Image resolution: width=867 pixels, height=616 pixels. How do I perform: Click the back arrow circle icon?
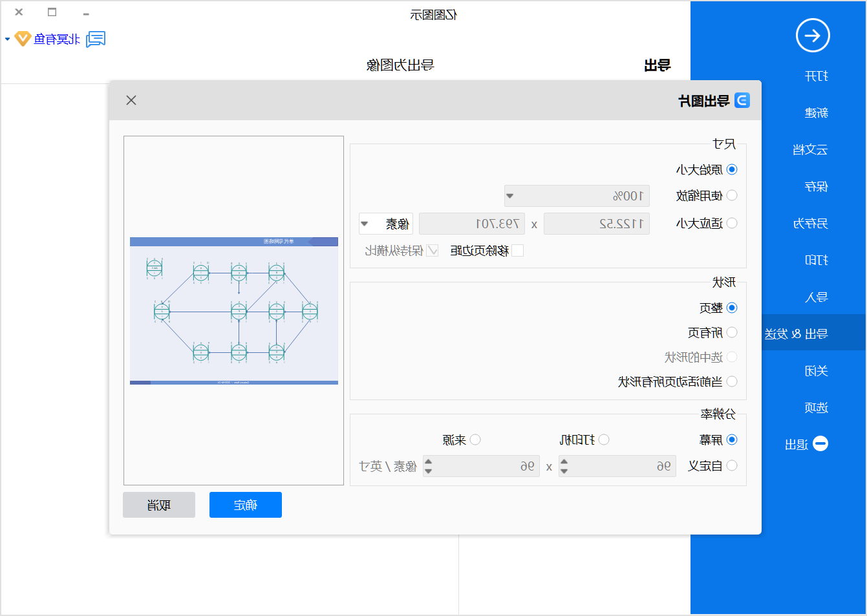pos(813,36)
